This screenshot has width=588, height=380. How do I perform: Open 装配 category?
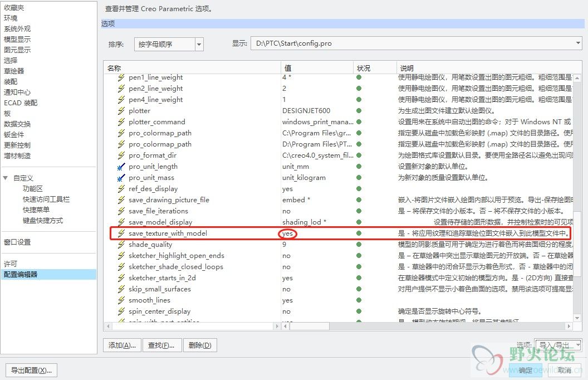pos(11,81)
